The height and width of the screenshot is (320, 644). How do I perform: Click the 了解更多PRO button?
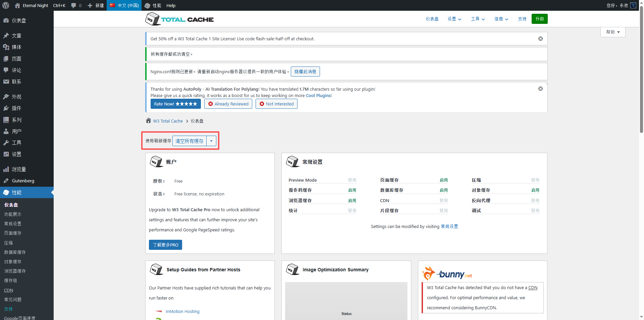click(165, 245)
